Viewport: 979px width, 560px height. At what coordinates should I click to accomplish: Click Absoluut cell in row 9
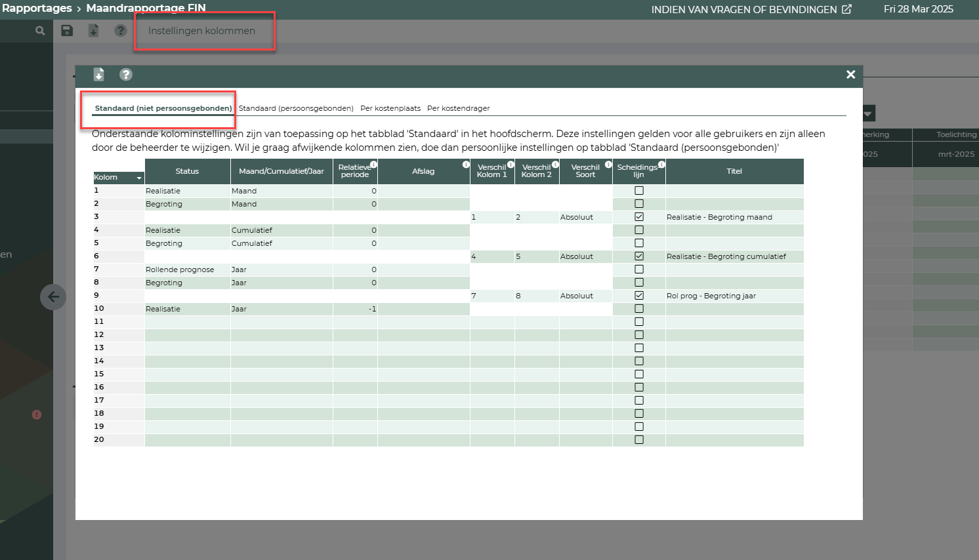click(x=585, y=296)
